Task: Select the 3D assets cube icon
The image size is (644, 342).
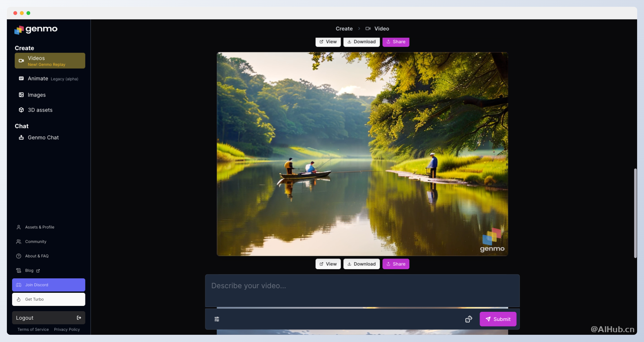Action: (21, 110)
